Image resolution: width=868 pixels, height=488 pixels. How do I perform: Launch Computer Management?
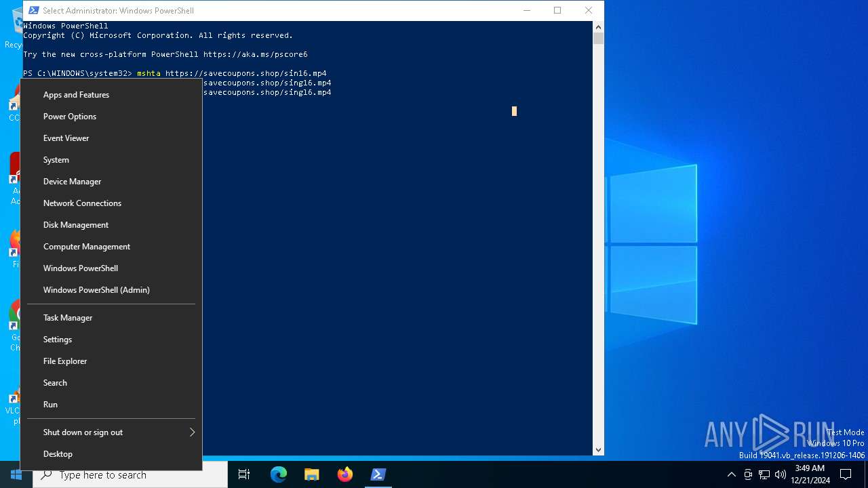(x=111, y=247)
